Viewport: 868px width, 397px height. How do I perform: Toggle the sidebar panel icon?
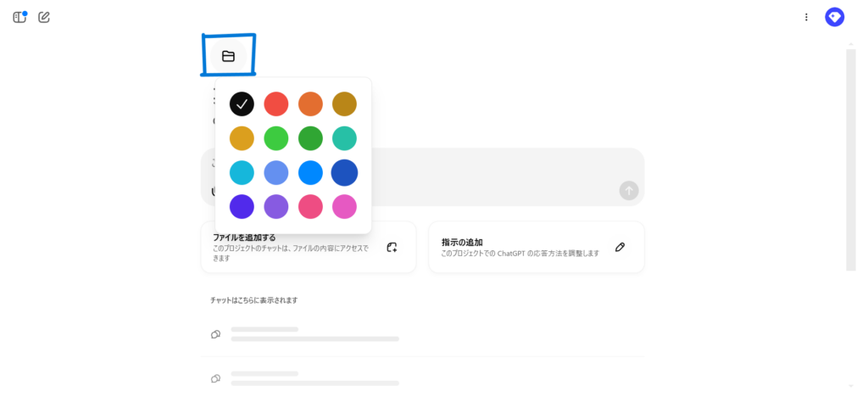click(x=19, y=17)
